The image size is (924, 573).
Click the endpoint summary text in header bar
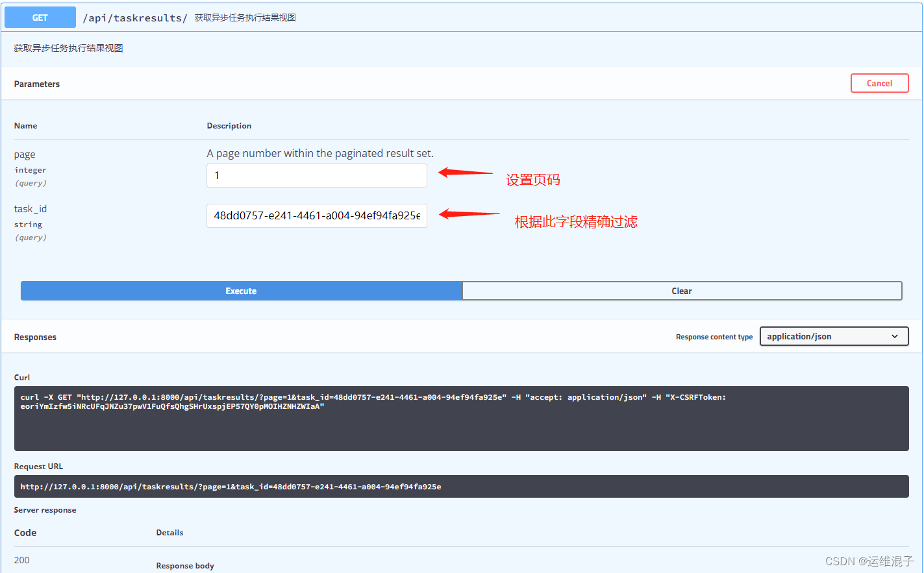point(245,18)
